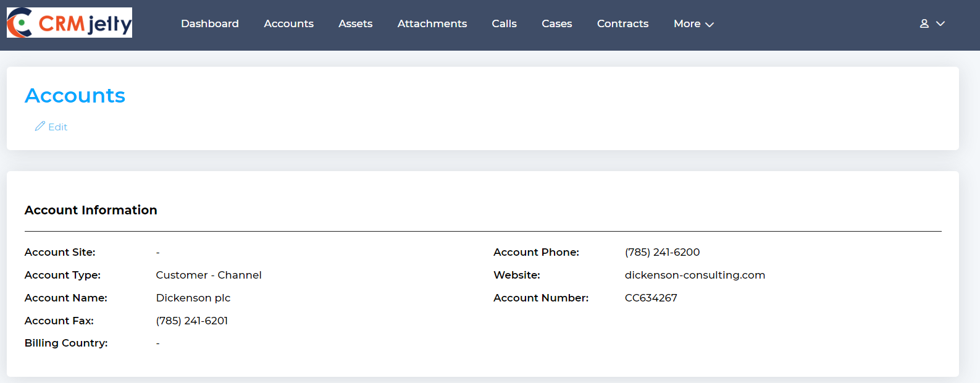Switch to the Calls section
The width and height of the screenshot is (980, 383).
click(x=504, y=23)
